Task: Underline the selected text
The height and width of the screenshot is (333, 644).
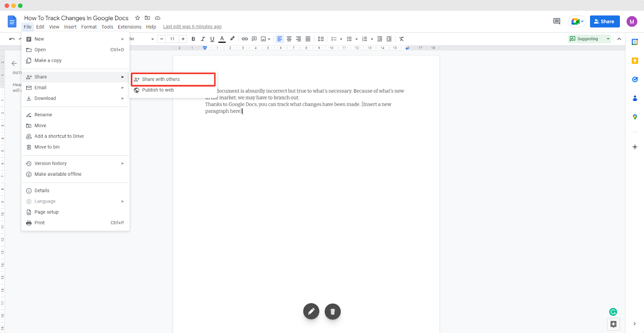Action: click(212, 39)
